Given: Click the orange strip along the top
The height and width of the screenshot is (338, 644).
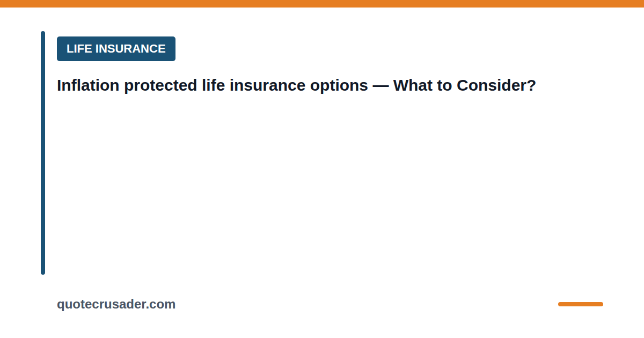Looking at the screenshot, I should click(322, 4).
